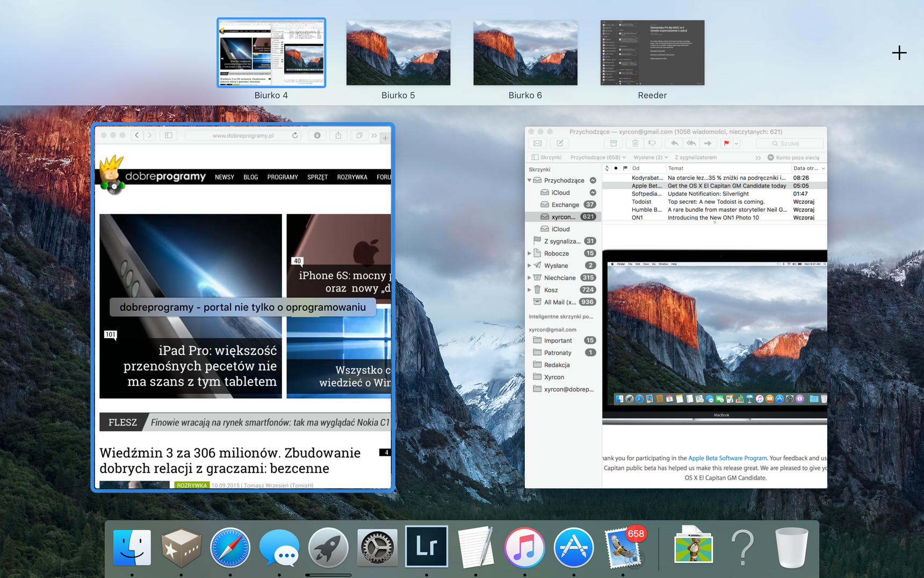Click Get Mail envelope icon in Mail toolbar
The image size is (924, 578).
(537, 144)
